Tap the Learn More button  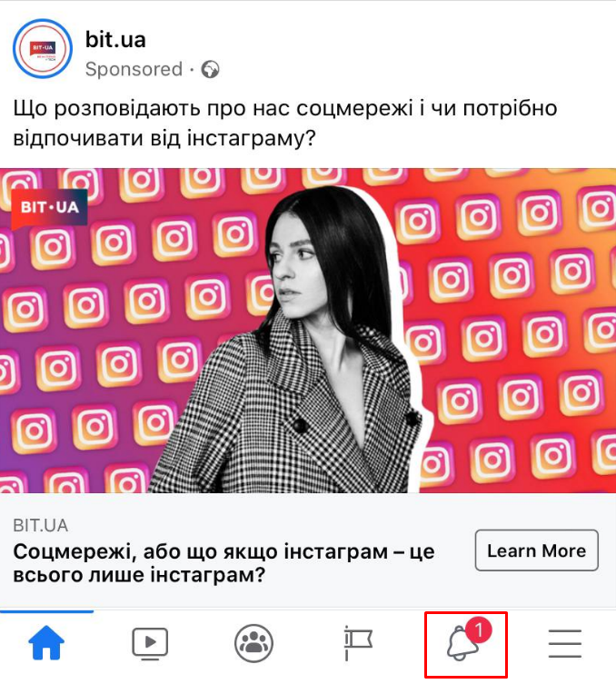tap(537, 550)
